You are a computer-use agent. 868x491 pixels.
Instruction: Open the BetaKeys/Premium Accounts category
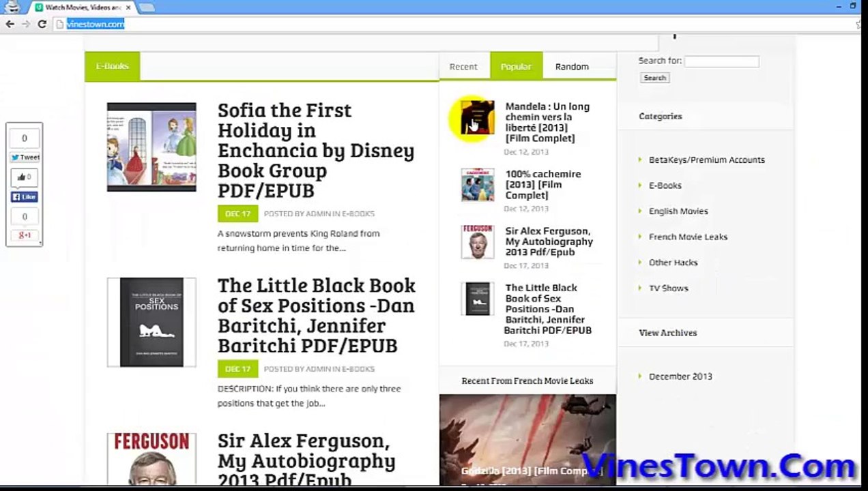coord(706,160)
